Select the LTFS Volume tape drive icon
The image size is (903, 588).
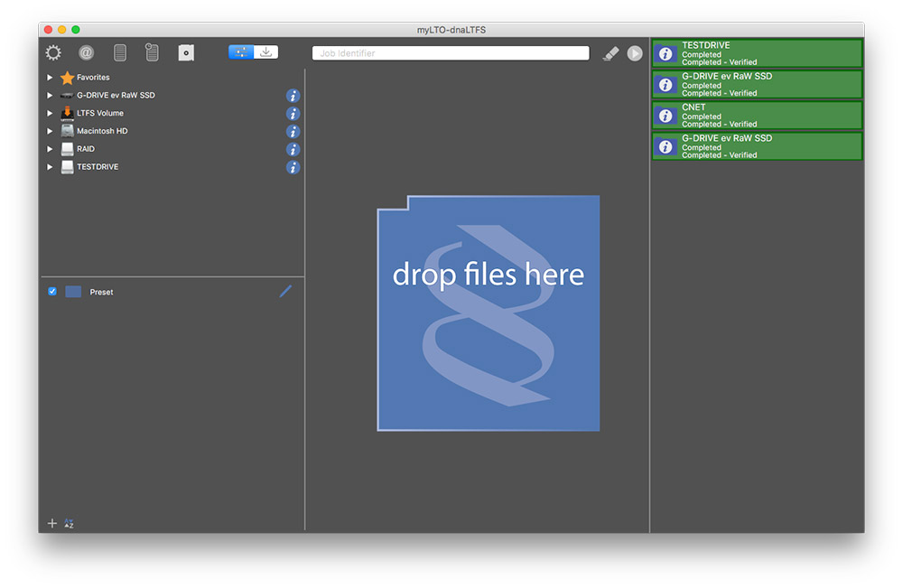pos(68,113)
